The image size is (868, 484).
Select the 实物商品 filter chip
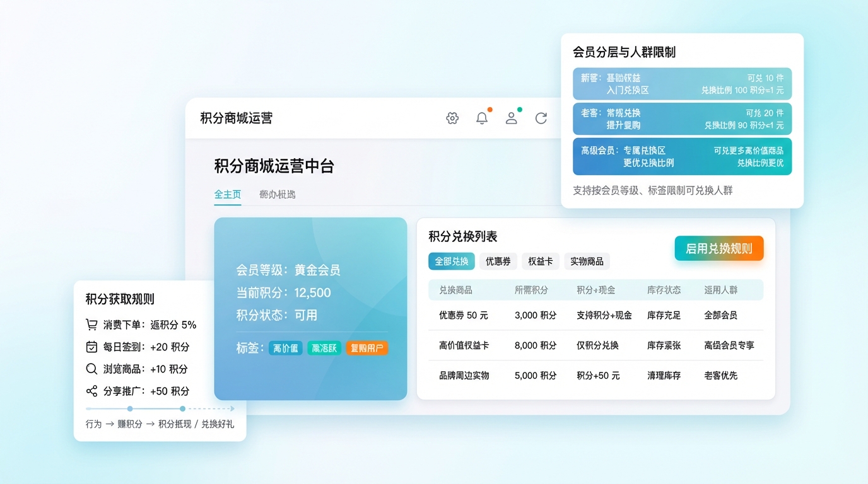click(x=587, y=261)
